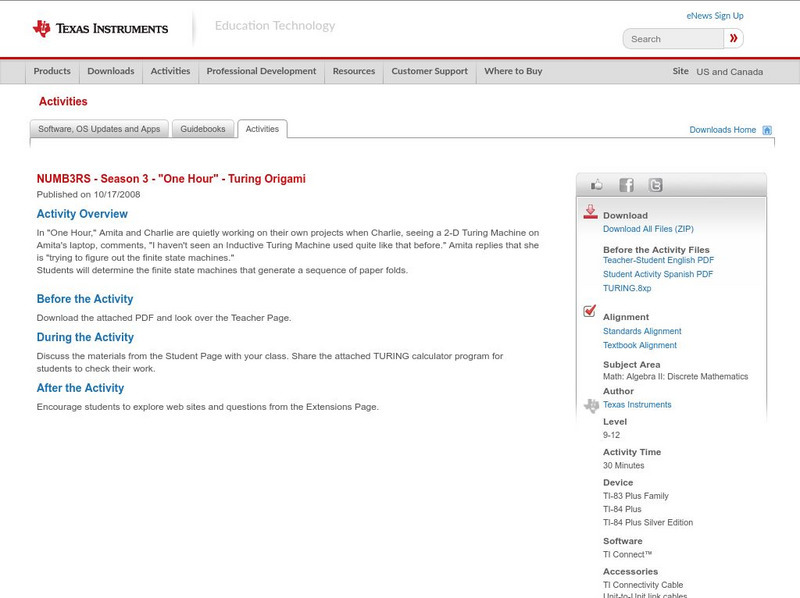Click the Activity Overview heading
Viewport: 800px width, 598px height.
(82, 214)
